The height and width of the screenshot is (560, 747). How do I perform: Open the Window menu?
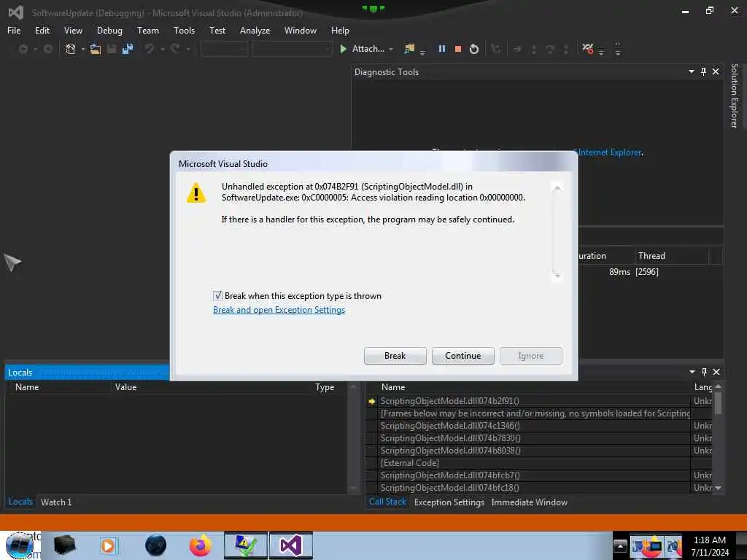point(300,31)
